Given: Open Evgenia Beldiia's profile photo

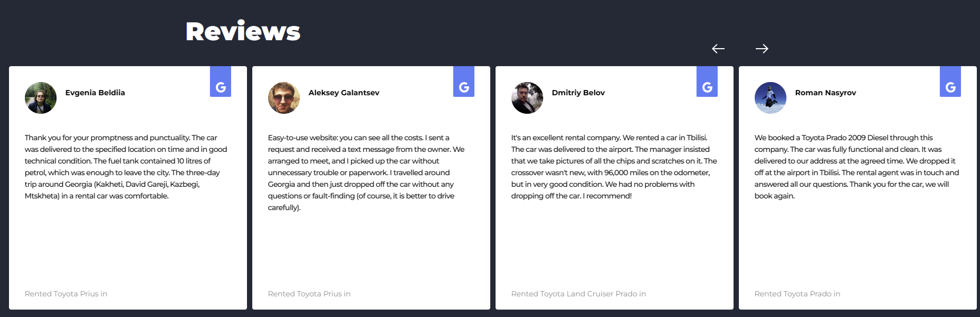Looking at the screenshot, I should [x=41, y=98].
